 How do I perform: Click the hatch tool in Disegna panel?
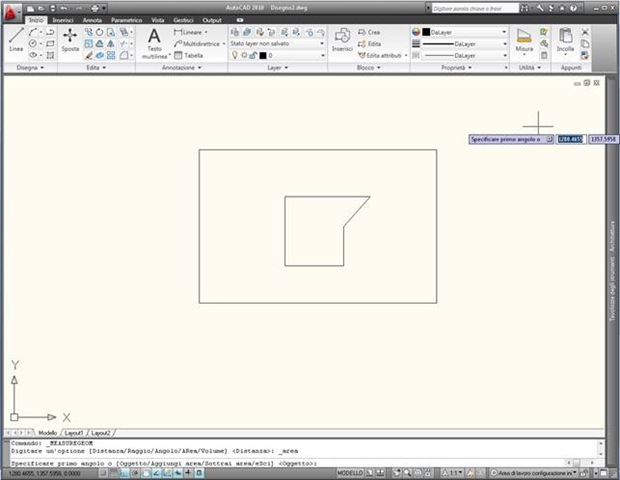pyautogui.click(x=50, y=55)
